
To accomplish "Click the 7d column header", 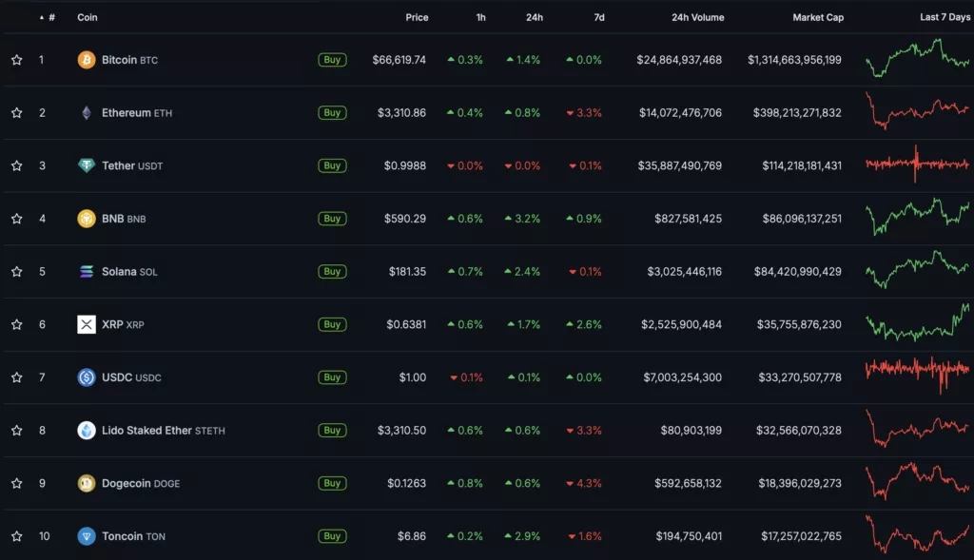I will [x=597, y=17].
